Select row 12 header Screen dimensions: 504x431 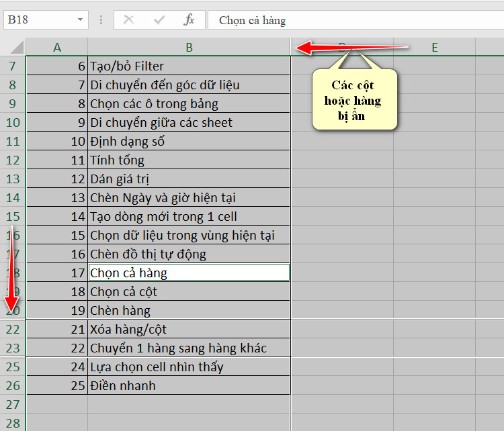[13, 160]
